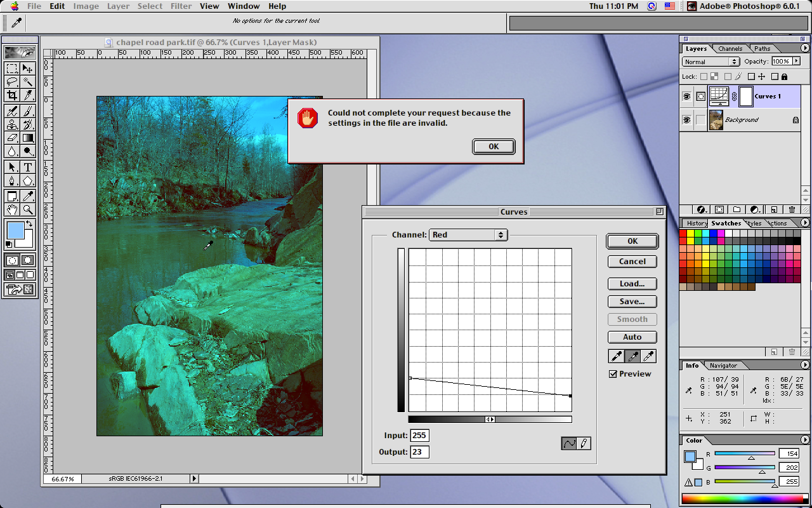Open the Color palette options menu

(x=805, y=440)
